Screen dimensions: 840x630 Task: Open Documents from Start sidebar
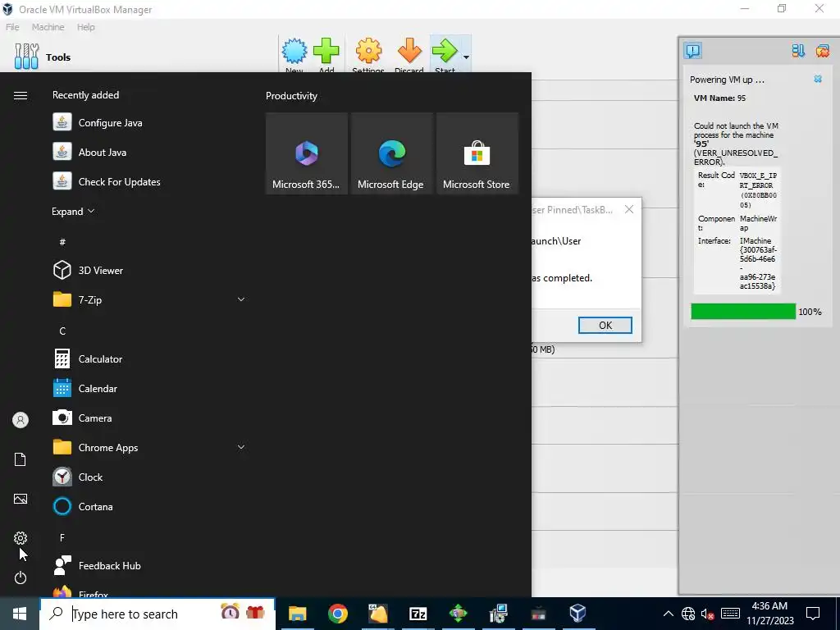point(21,459)
